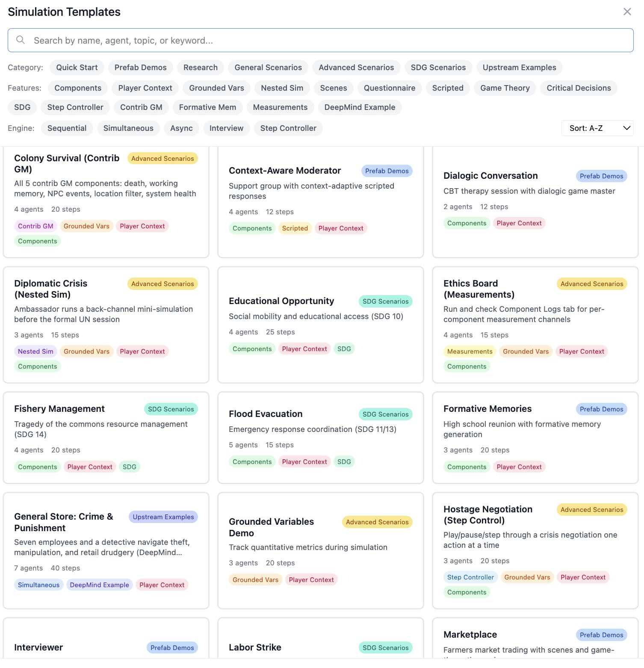Filter by Quick Start category
The image size is (644, 668).
(77, 68)
